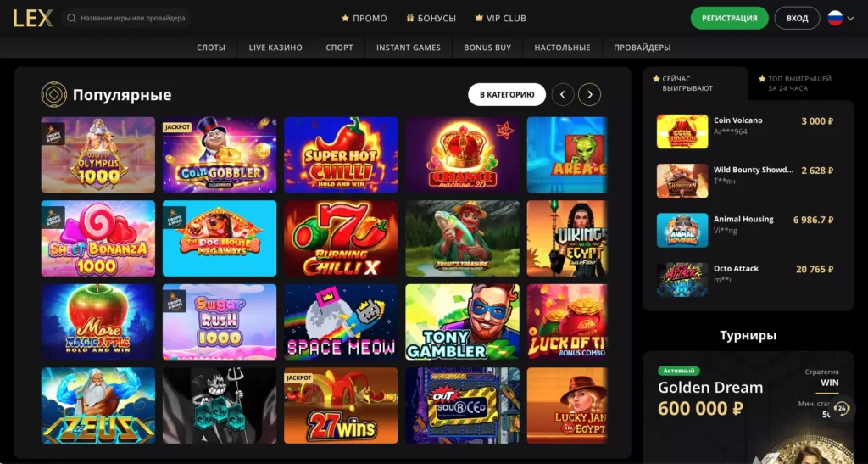
Task: Focus the game or provider search field
Action: (126, 19)
